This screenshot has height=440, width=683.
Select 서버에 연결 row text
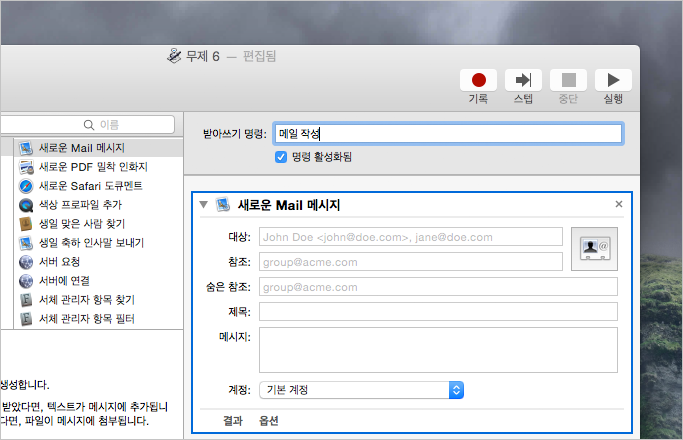(64, 281)
